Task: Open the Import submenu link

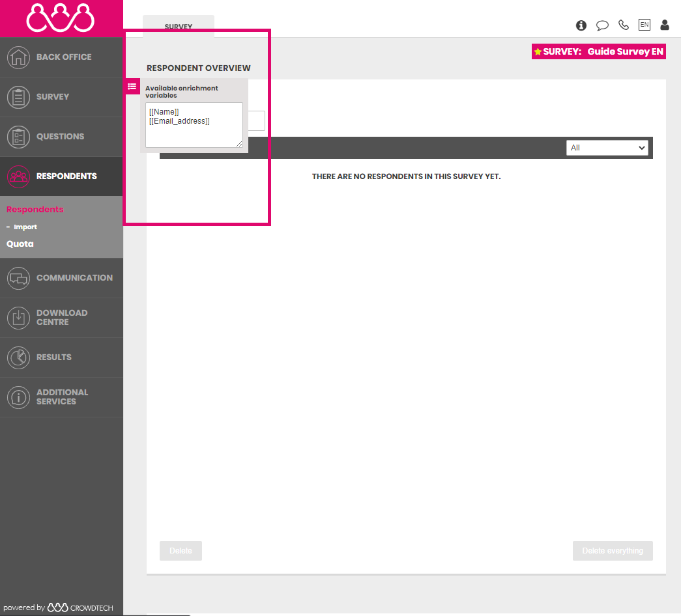Action: point(25,227)
